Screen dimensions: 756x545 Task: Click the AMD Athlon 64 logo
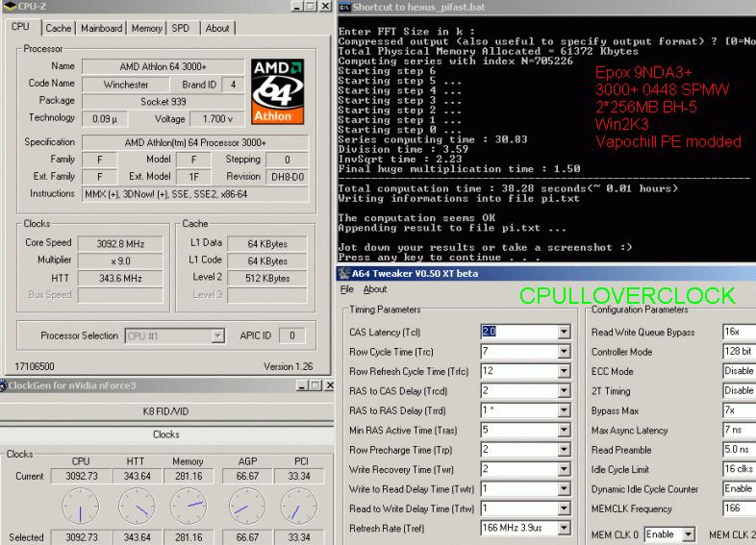[x=278, y=91]
